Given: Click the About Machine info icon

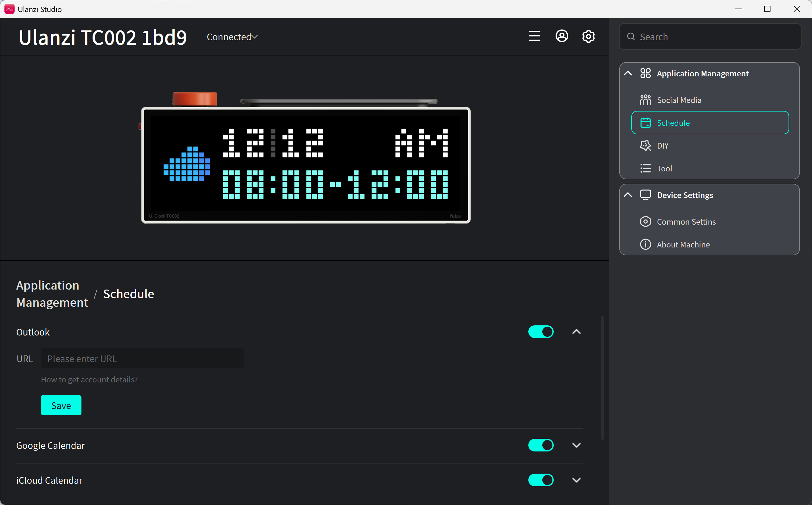Looking at the screenshot, I should (645, 245).
